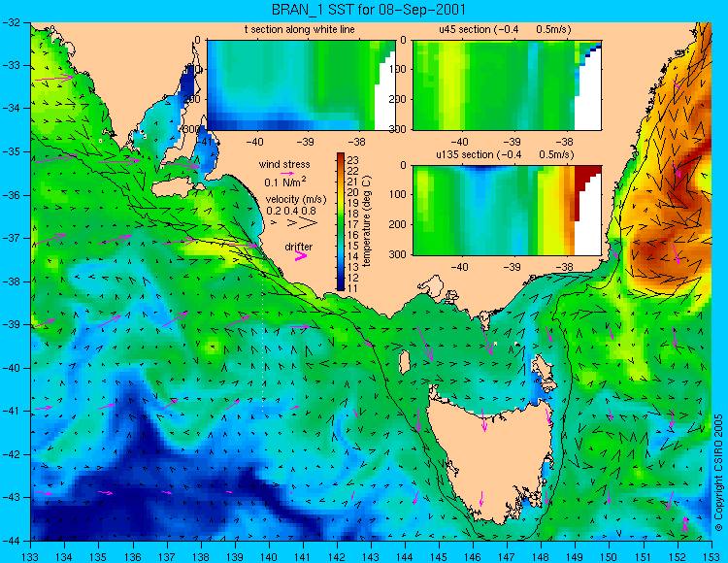Click the title "BRAN_1 SST for 08-Sep-2001"
728x563 pixels.
coord(369,10)
